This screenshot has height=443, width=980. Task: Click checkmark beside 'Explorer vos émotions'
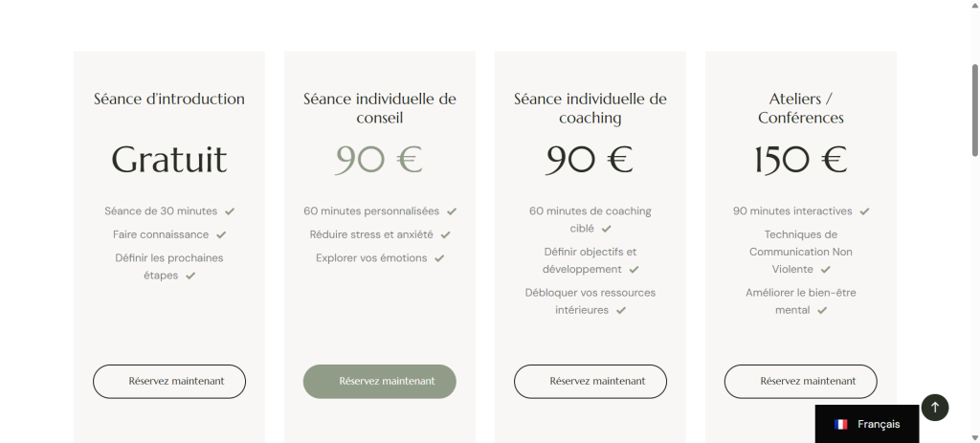pyautogui.click(x=439, y=258)
